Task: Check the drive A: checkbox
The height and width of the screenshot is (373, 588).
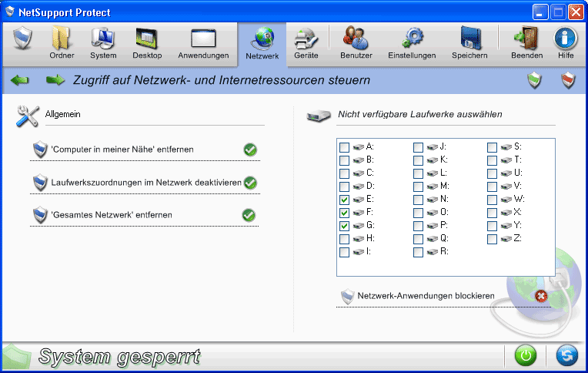Action: tap(344, 147)
